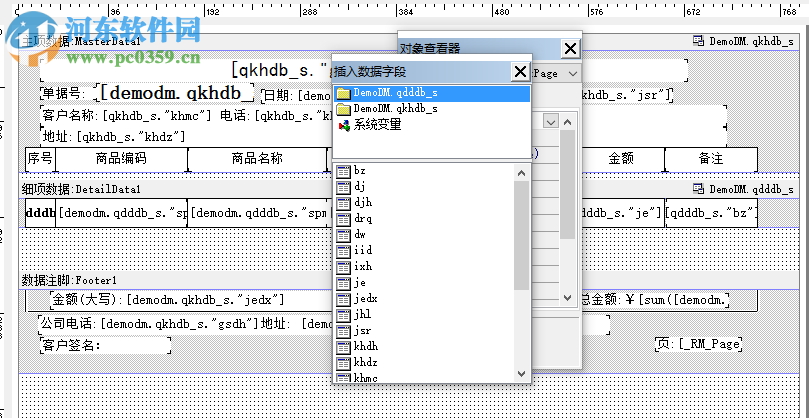
Task: Select the 序号 column header cell
Action: (40, 159)
